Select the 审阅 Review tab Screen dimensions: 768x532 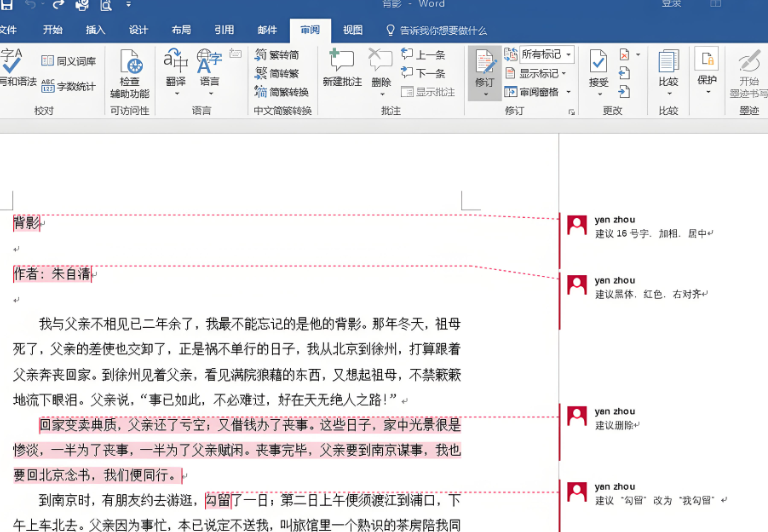coord(310,30)
